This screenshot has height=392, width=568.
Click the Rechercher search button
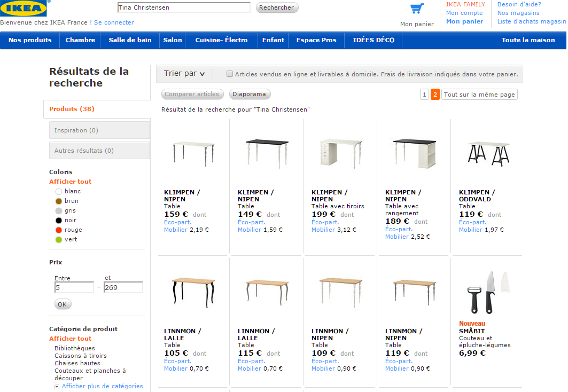click(277, 7)
